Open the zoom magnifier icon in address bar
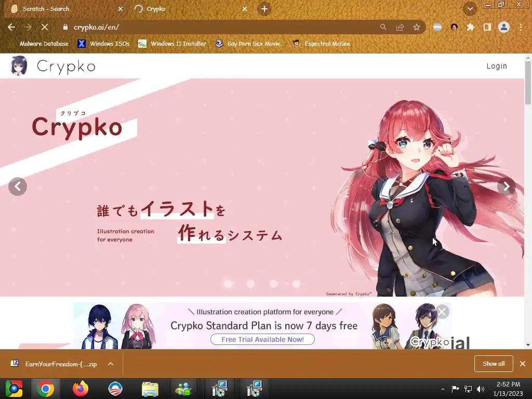Image resolution: width=532 pixels, height=399 pixels. point(383,27)
